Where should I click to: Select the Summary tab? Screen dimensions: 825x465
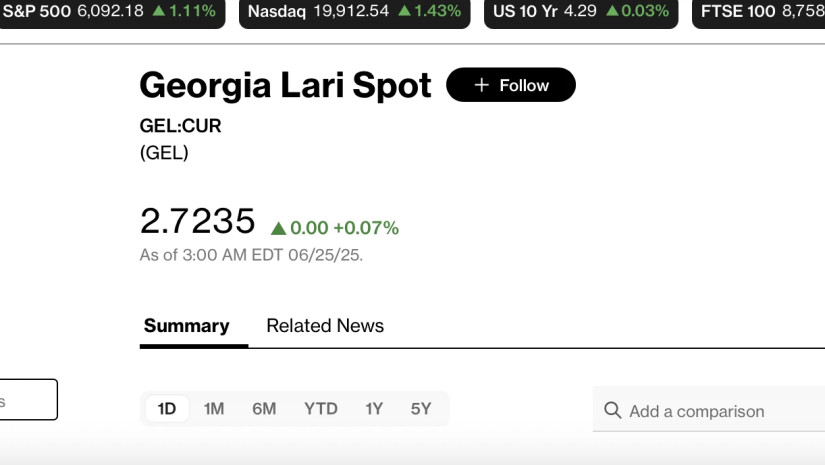click(x=186, y=325)
